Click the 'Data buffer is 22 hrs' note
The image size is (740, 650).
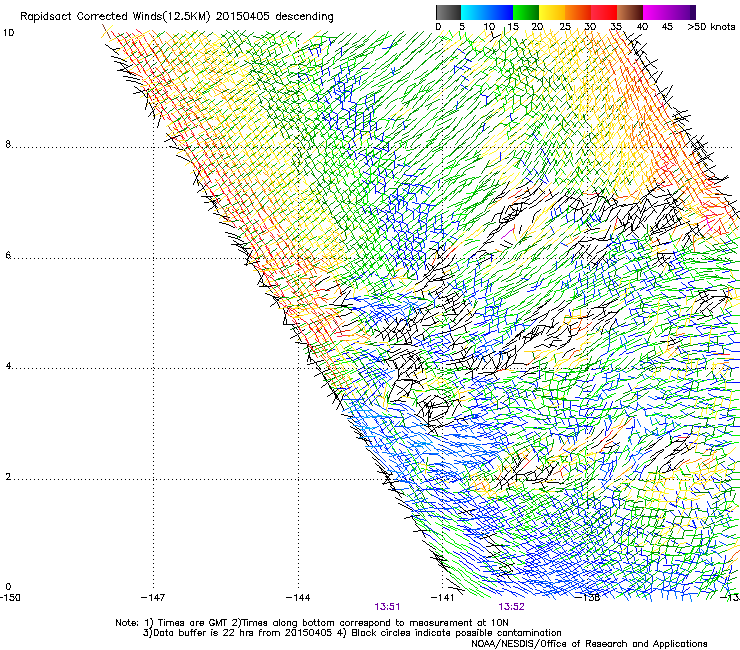click(x=352, y=633)
